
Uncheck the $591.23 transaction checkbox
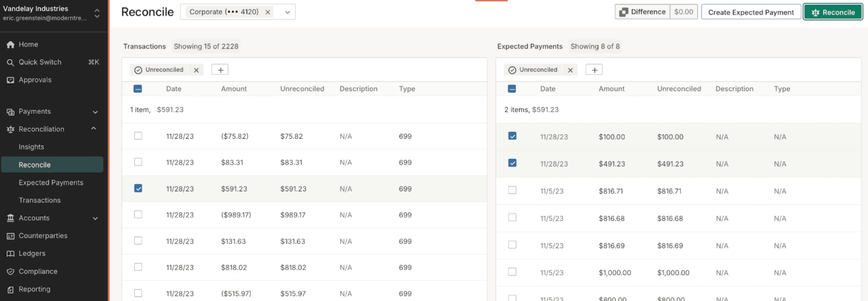point(138,188)
